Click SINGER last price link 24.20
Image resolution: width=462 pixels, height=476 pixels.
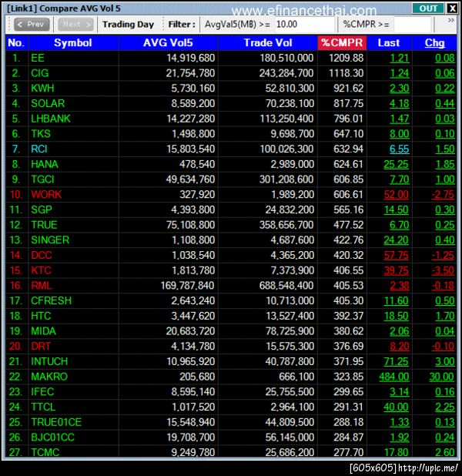(x=396, y=240)
